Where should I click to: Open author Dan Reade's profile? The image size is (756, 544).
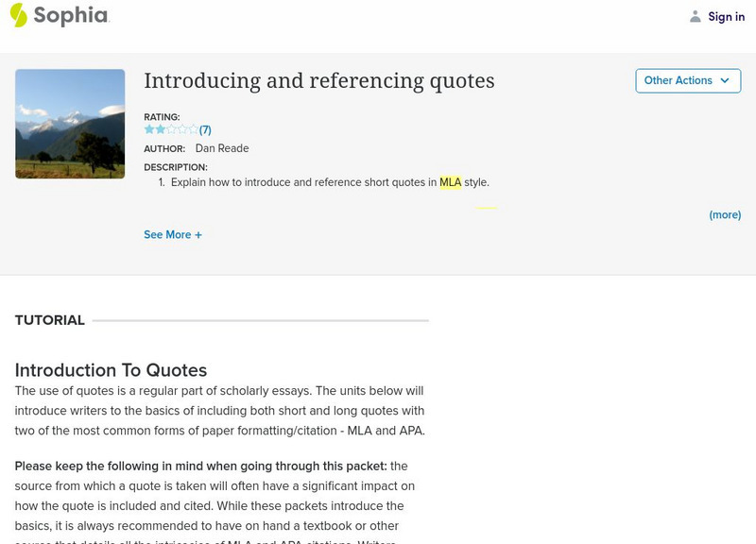[222, 148]
